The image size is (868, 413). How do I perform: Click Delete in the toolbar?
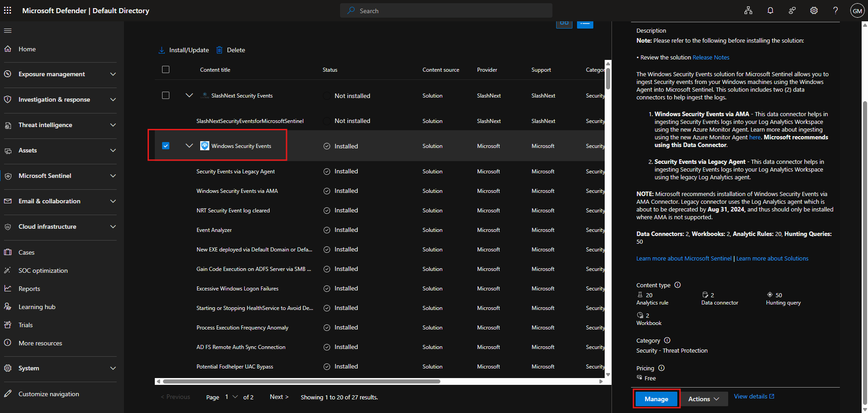click(231, 50)
